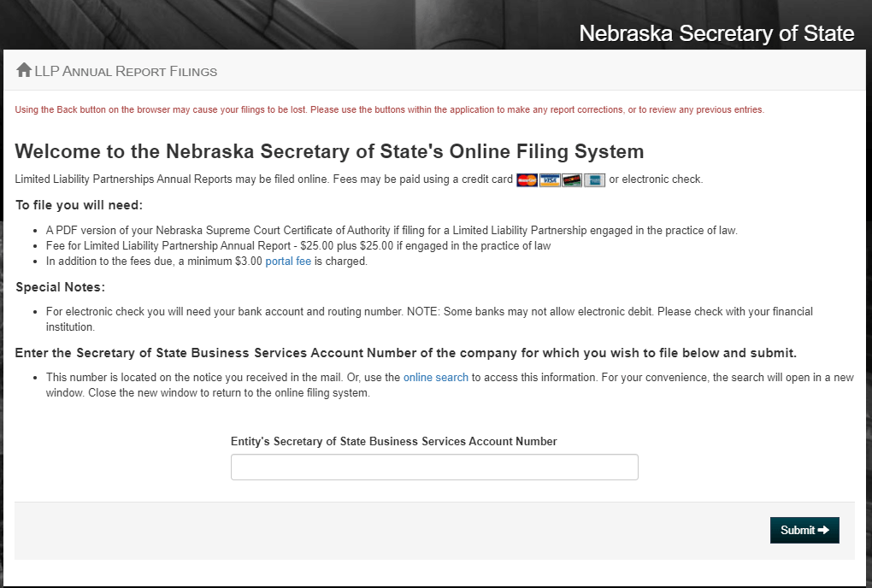The height and width of the screenshot is (588, 872).
Task: Click the MasterCard credit card icon
Action: coord(527,180)
